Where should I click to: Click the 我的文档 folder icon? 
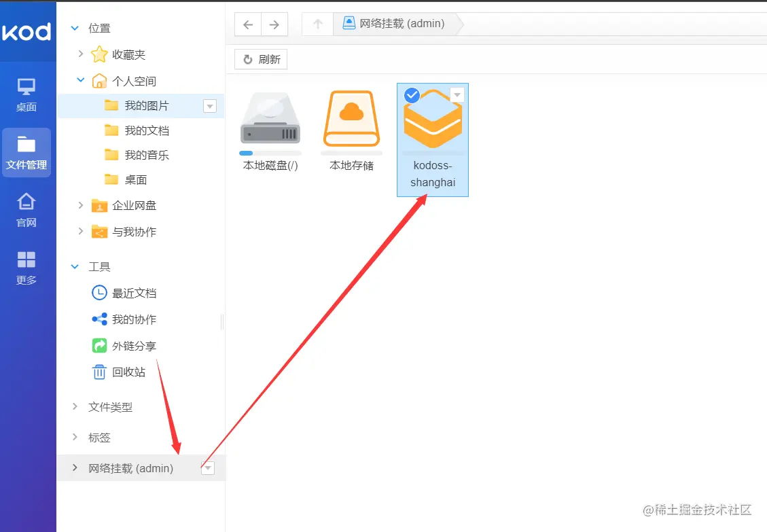pos(111,130)
